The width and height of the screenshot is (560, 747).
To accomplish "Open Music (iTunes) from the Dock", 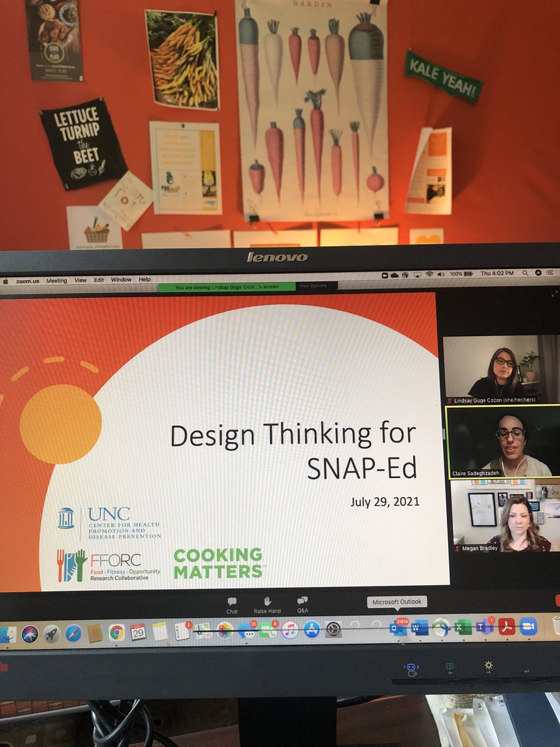I will (290, 629).
